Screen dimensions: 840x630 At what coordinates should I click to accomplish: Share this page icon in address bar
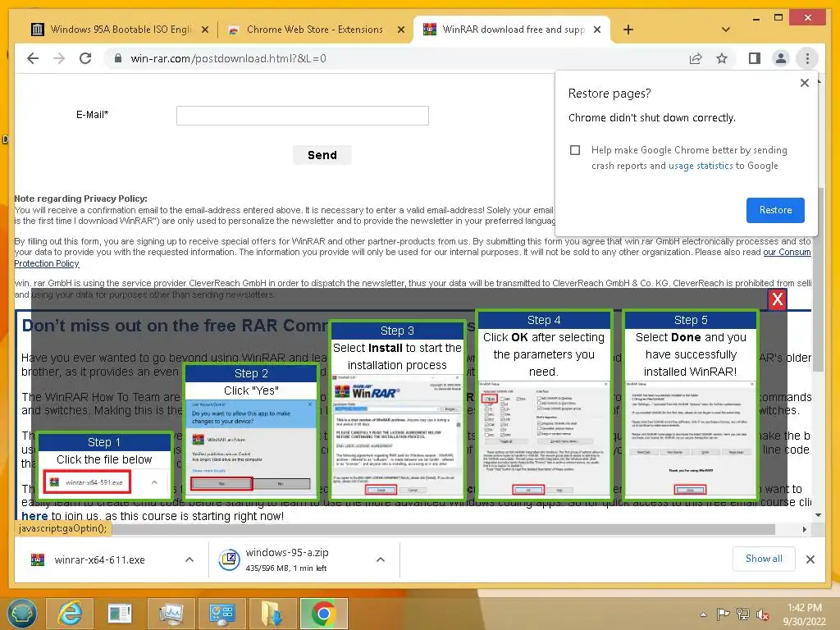click(696, 58)
